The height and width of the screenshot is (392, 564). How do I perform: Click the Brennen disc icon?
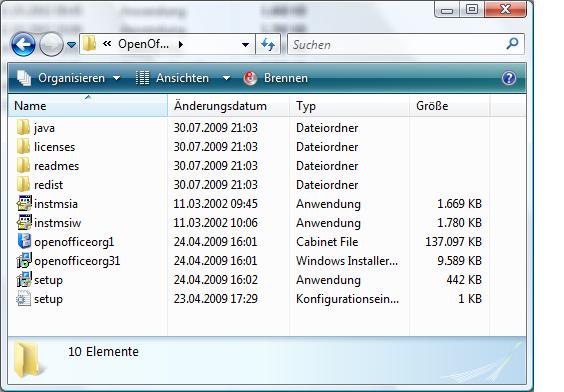pos(250,78)
